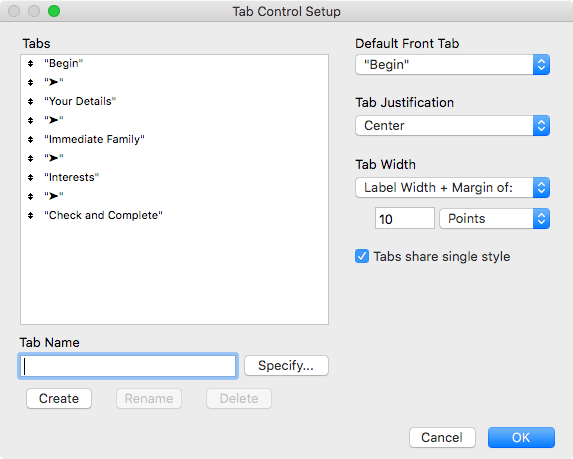Viewport: 573px width, 459px height.
Task: Select the "Check and Complete" tab entry
Action: (x=103, y=215)
